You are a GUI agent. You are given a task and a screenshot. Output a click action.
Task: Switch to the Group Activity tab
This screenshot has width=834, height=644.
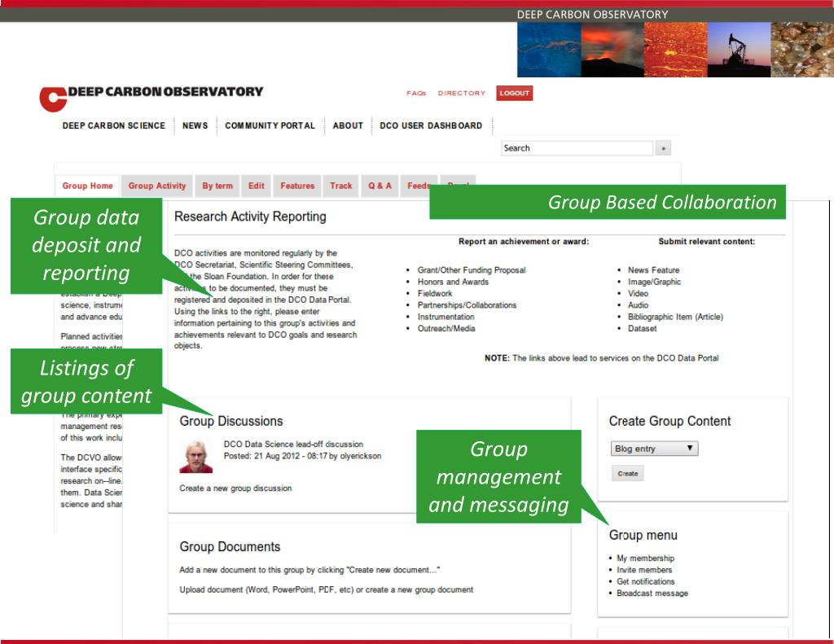click(157, 186)
